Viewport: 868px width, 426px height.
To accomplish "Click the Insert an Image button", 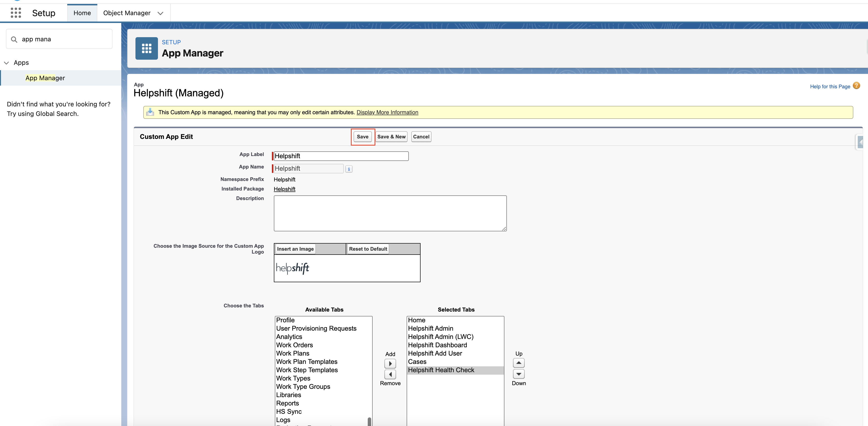I will coord(295,249).
